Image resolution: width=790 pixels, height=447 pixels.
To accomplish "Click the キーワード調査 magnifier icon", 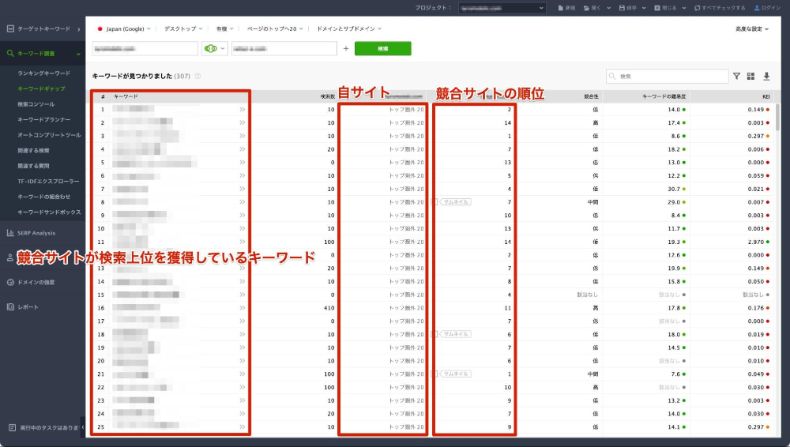I will coord(10,53).
